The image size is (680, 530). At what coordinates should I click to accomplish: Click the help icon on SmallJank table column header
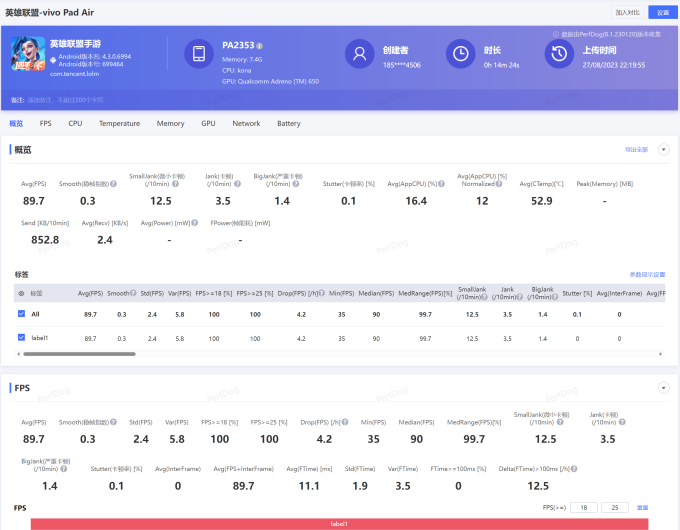[484, 297]
